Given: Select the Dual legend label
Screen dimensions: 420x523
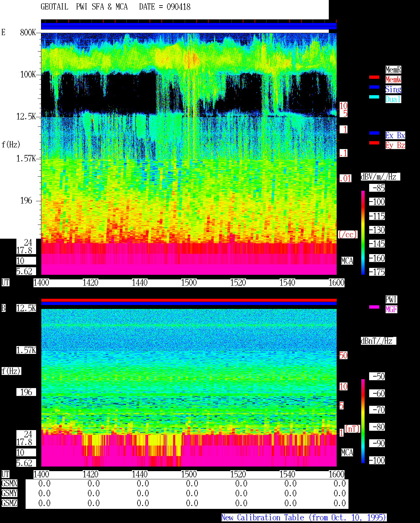Looking at the screenshot, I should point(393,99).
